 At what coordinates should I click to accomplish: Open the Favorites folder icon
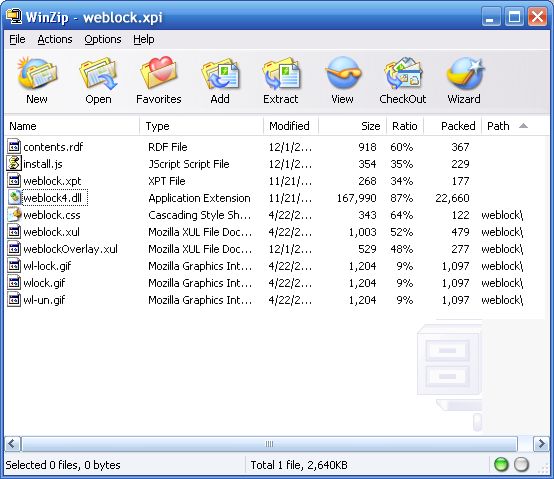tap(159, 73)
